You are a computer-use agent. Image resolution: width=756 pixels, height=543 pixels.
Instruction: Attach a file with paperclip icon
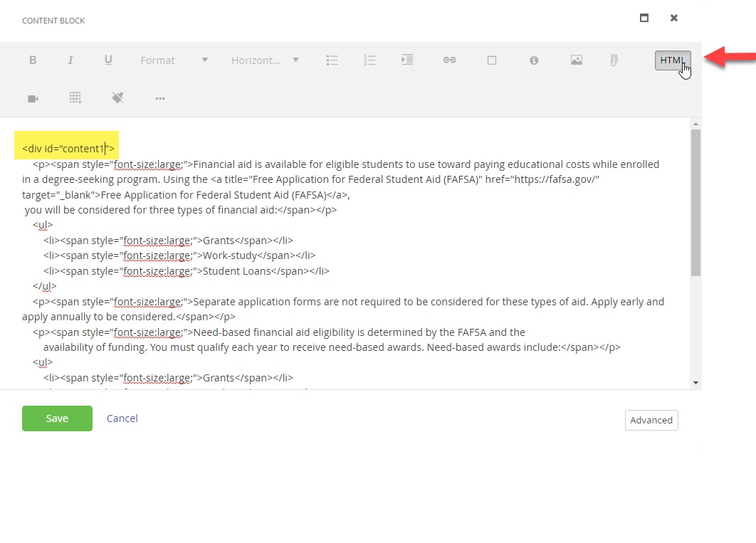614,60
